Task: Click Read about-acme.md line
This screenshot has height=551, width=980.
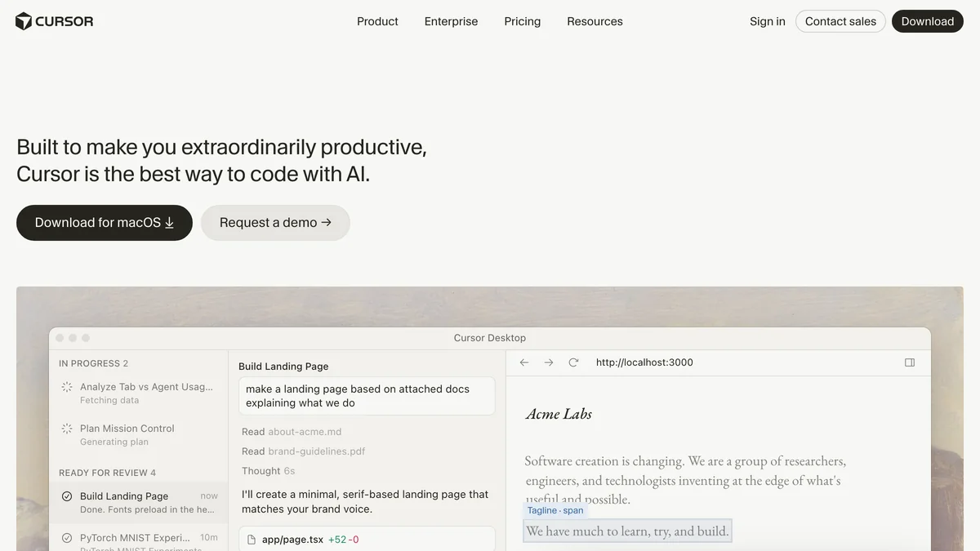Action: click(x=292, y=432)
